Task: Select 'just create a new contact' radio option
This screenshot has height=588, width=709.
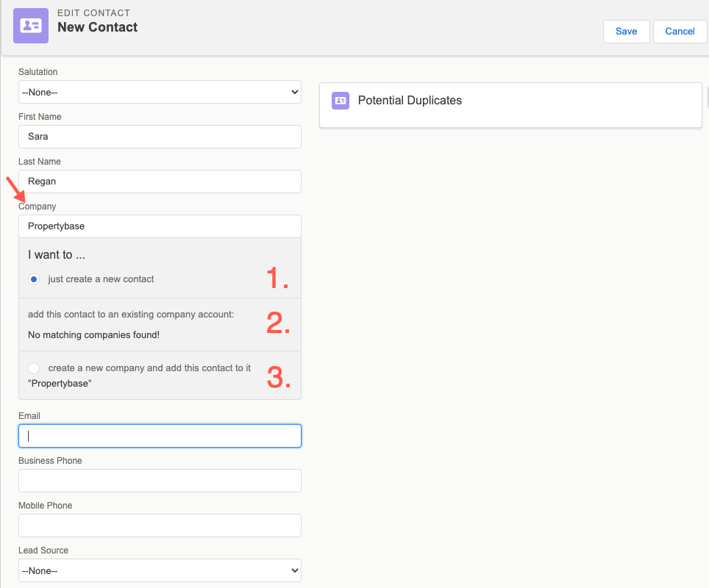Action: [x=34, y=279]
